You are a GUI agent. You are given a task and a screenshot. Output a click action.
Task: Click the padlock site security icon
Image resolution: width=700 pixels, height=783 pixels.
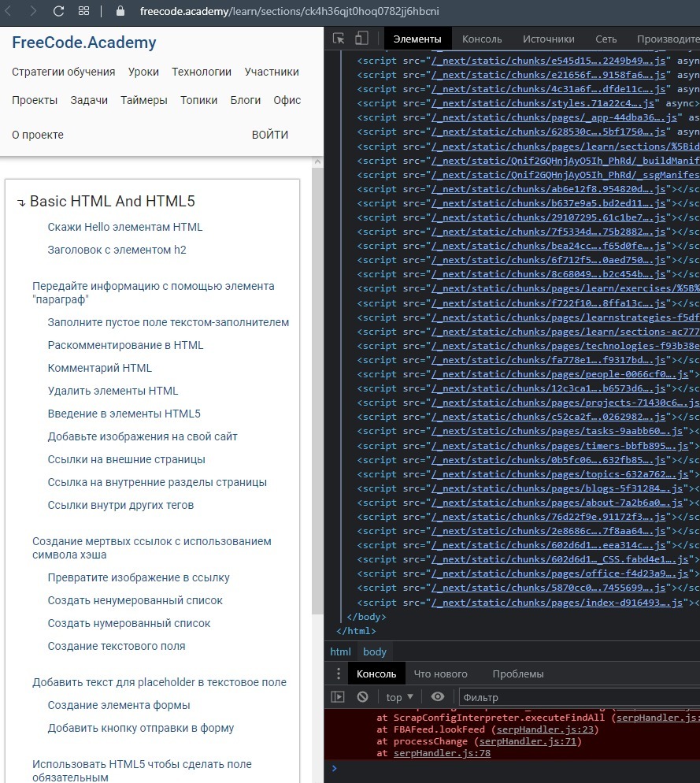[120, 12]
